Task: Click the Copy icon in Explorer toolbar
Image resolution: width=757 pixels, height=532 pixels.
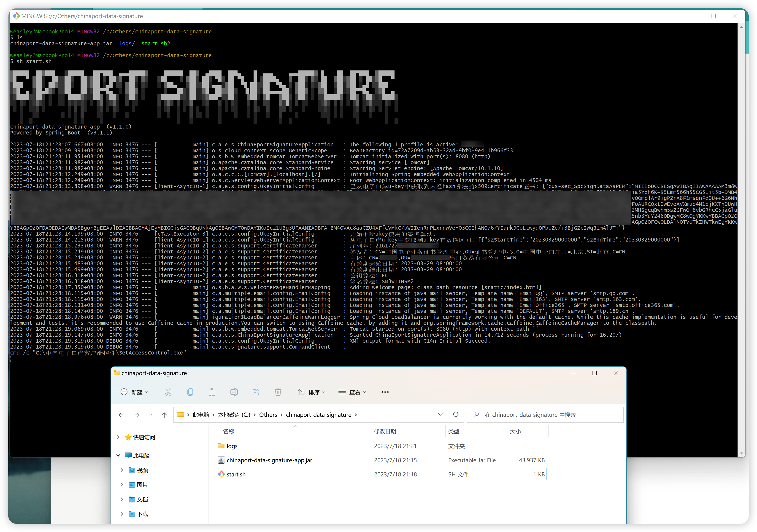Action: [x=190, y=392]
